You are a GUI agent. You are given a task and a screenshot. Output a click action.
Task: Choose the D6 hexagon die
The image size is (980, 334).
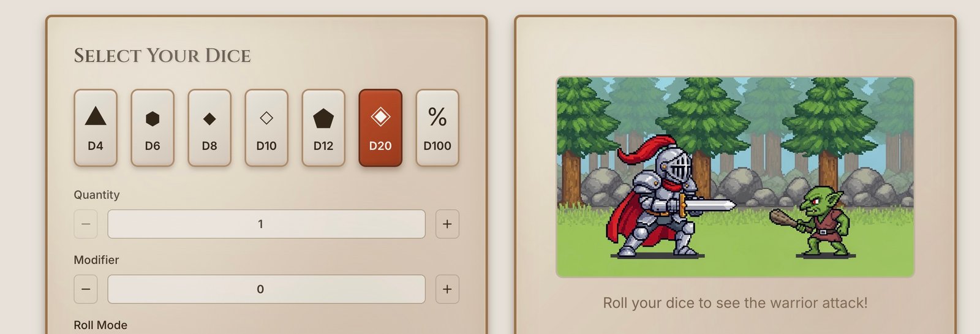click(x=153, y=127)
